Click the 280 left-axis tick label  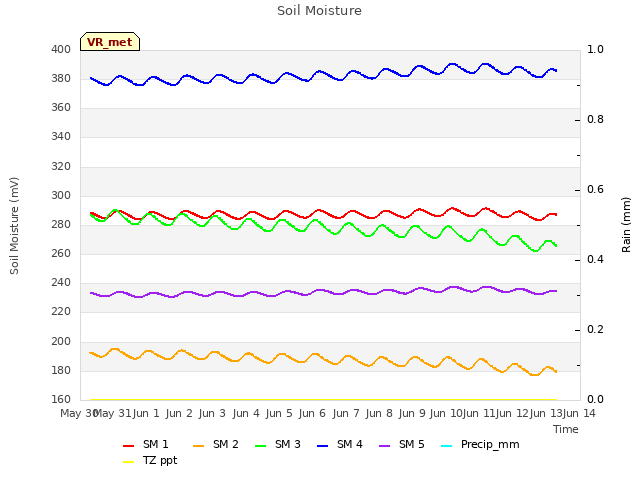[61, 224]
